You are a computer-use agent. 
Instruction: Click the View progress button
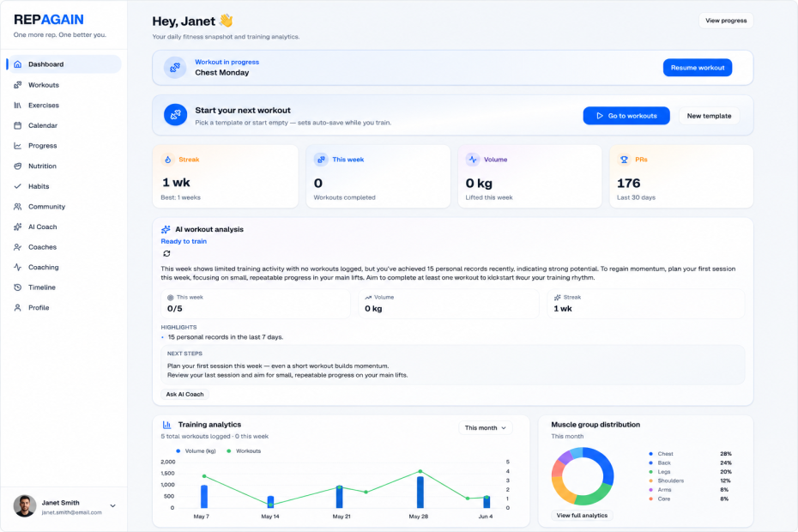(x=726, y=21)
